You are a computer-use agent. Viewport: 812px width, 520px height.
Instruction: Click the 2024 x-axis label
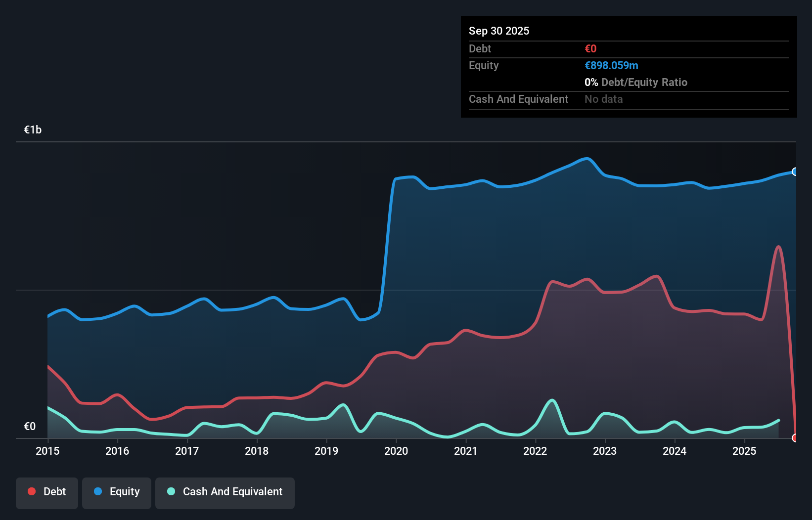tap(675, 451)
